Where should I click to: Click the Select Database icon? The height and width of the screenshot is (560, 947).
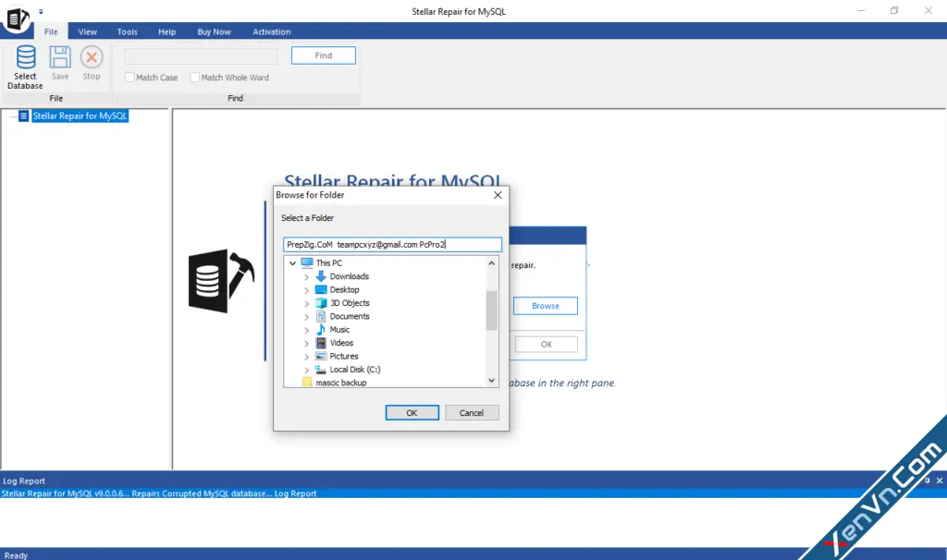coord(25,57)
